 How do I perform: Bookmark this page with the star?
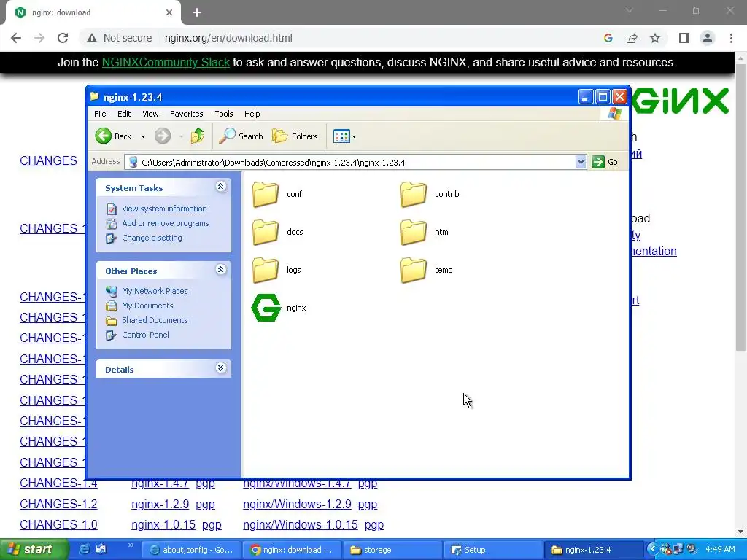point(655,38)
